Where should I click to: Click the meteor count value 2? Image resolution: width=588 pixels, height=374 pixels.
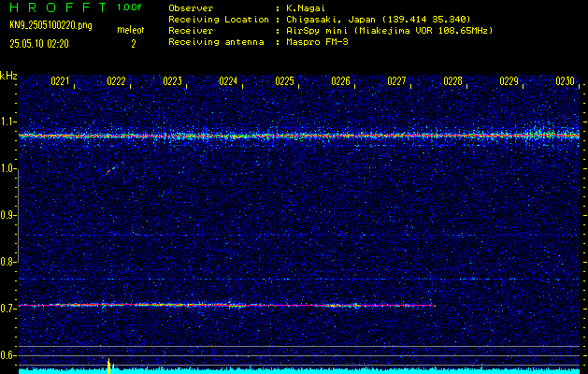133,44
